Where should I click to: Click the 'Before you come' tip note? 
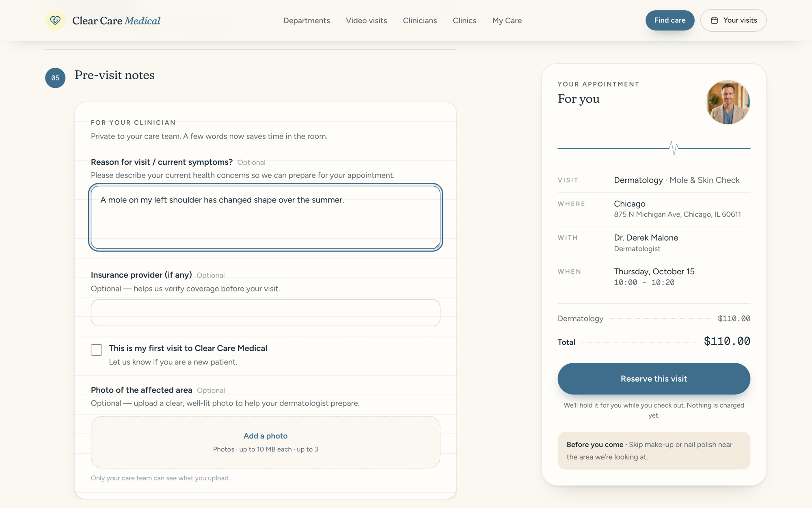click(654, 451)
